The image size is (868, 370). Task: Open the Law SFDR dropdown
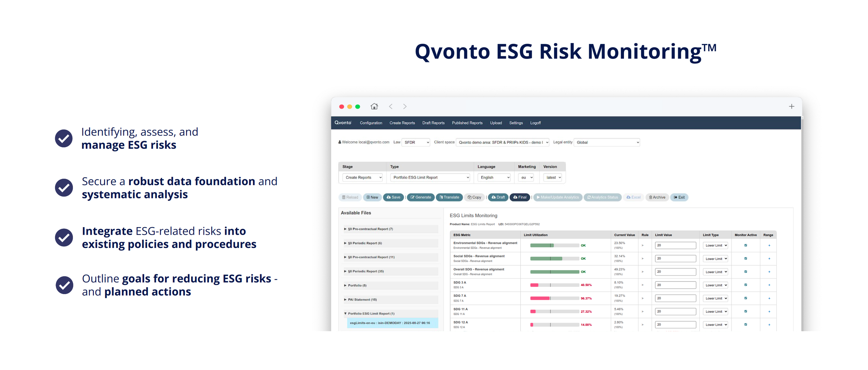click(416, 142)
